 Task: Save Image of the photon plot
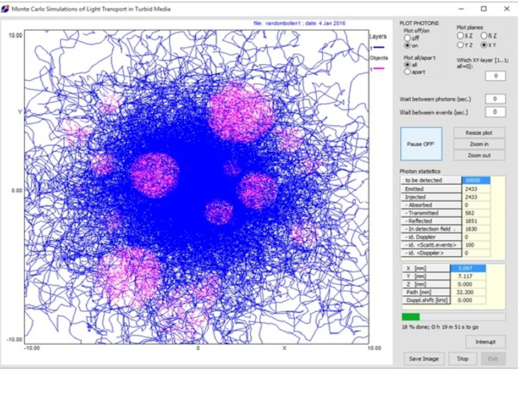click(x=423, y=359)
